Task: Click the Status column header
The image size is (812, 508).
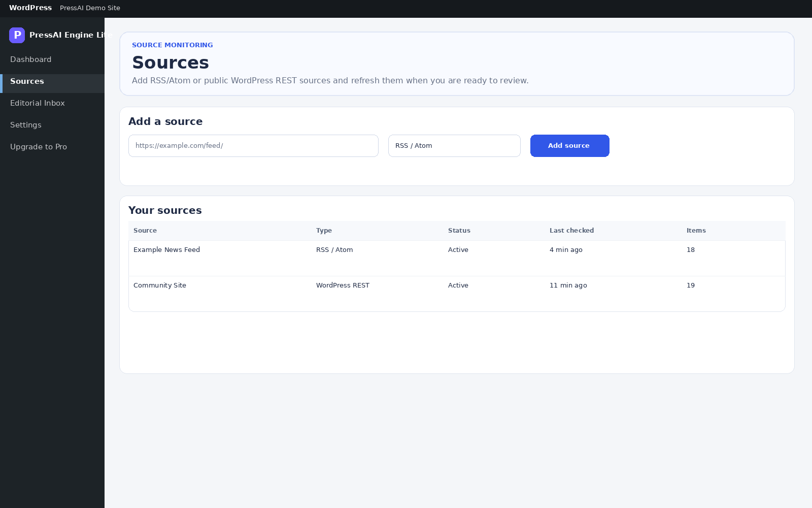Action: pyautogui.click(x=459, y=231)
